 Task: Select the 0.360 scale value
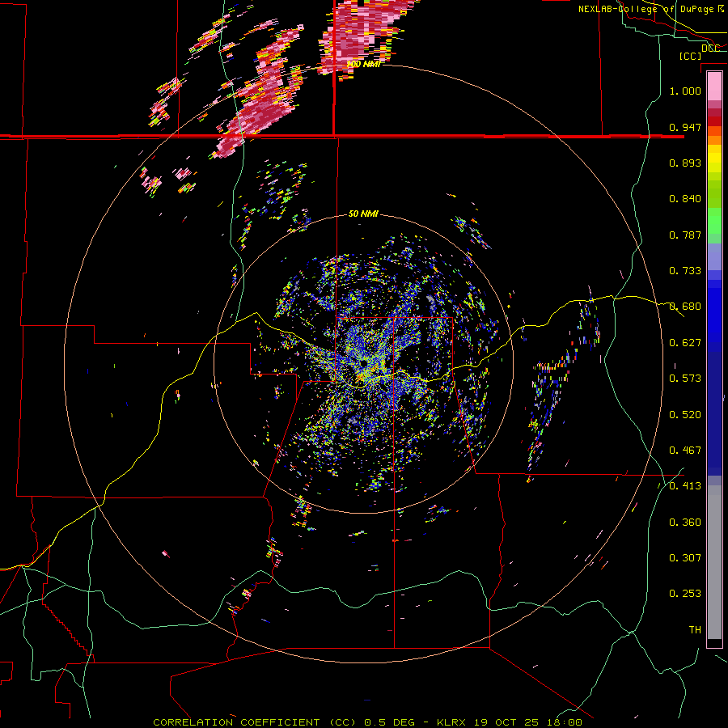pyautogui.click(x=685, y=523)
